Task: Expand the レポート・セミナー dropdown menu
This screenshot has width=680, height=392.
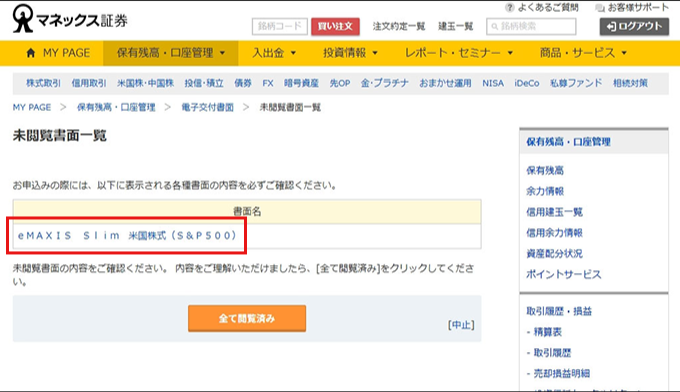Action: pyautogui.click(x=459, y=53)
